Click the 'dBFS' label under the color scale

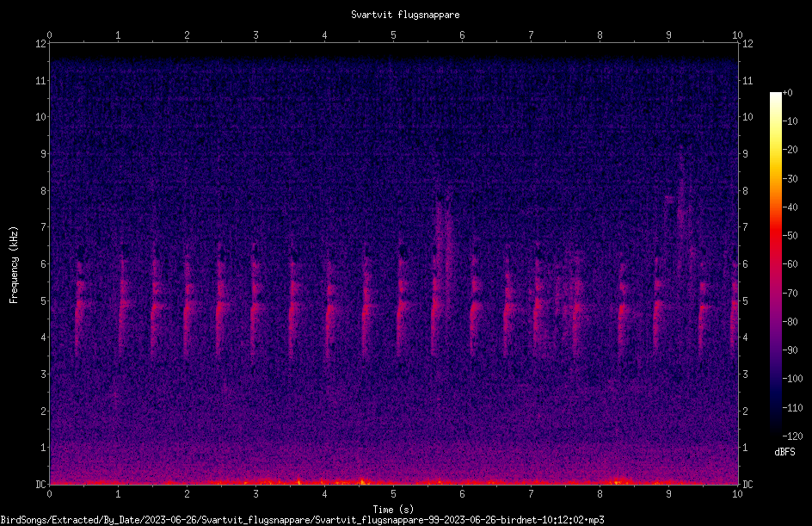tap(784, 452)
